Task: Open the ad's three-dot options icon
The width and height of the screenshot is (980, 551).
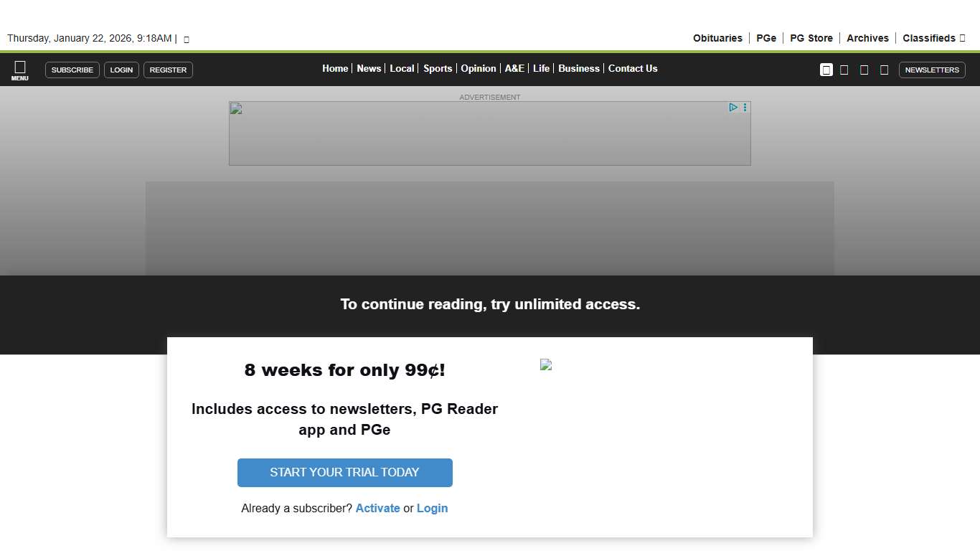Action: (745, 108)
